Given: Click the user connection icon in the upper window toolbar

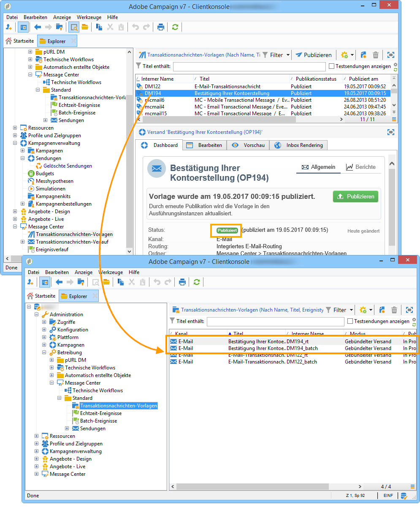Looking at the screenshot, I should coord(9,27).
